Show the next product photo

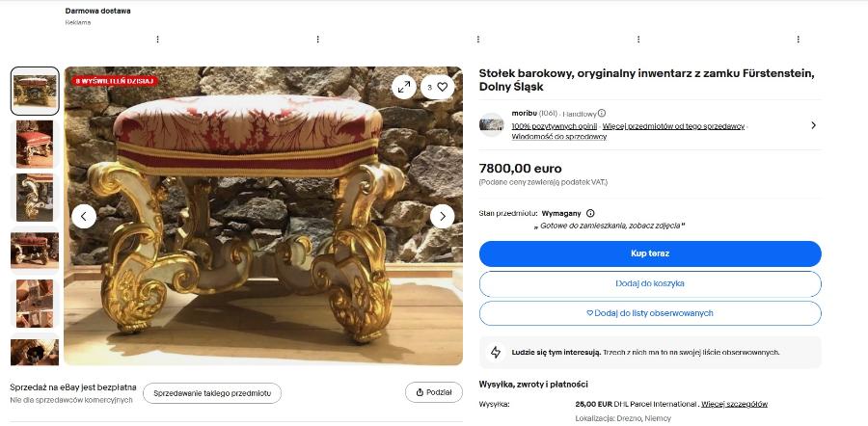[442, 216]
